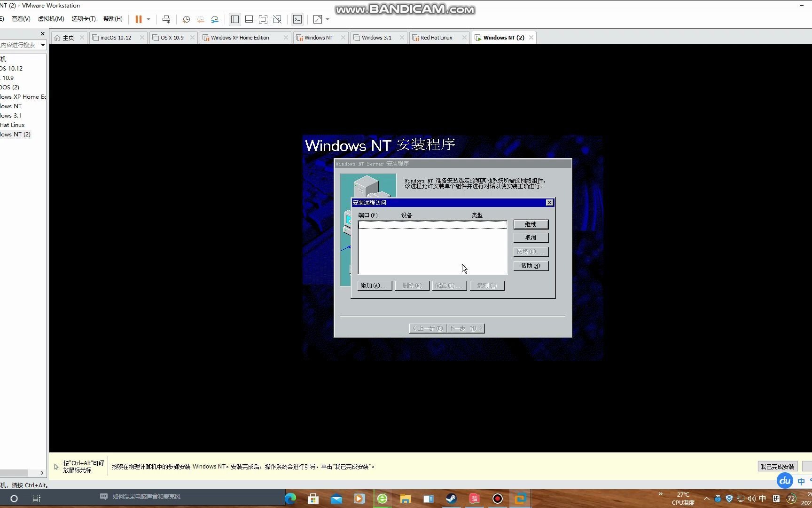Open Microsoft Store from the taskbar
The image size is (812, 508).
pyautogui.click(x=313, y=499)
